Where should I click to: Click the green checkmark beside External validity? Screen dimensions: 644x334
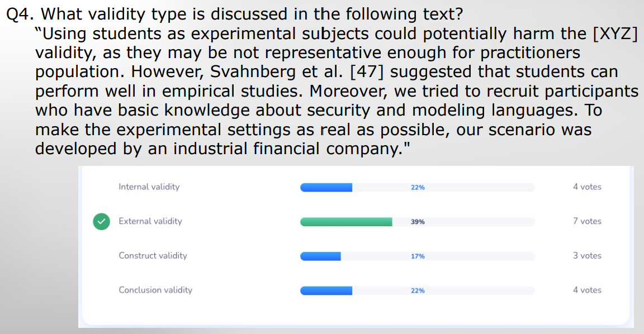tap(101, 221)
